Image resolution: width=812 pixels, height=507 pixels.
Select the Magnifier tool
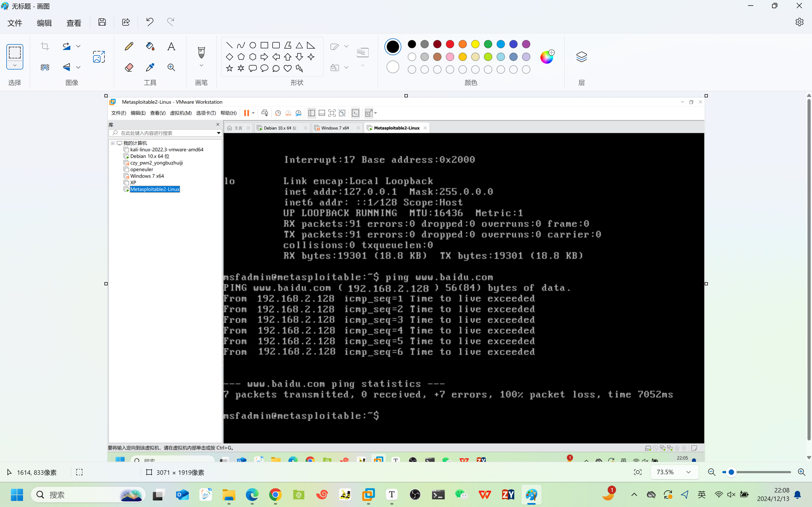171,67
